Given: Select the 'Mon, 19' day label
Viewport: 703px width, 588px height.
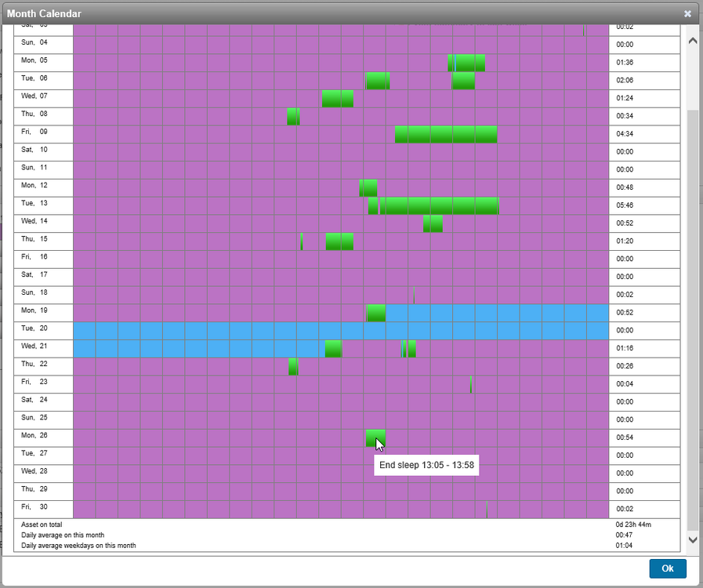Looking at the screenshot, I should tap(34, 310).
